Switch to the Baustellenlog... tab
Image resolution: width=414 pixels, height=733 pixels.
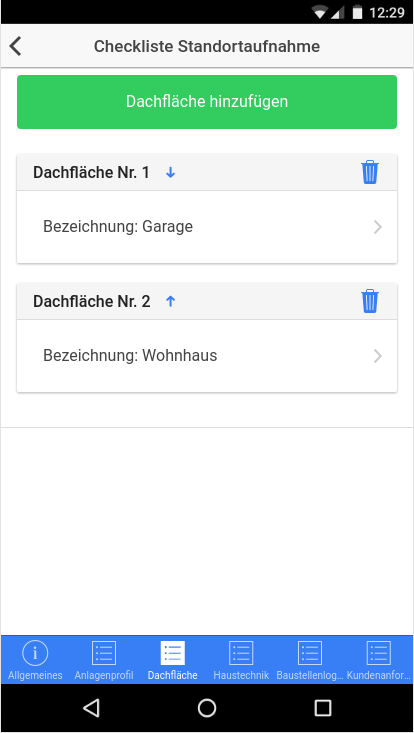pyautogui.click(x=310, y=660)
